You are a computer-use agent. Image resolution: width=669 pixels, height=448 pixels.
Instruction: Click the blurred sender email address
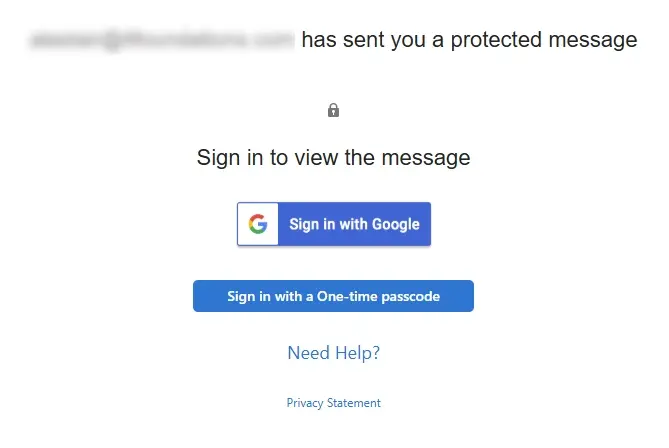pyautogui.click(x=162, y=40)
